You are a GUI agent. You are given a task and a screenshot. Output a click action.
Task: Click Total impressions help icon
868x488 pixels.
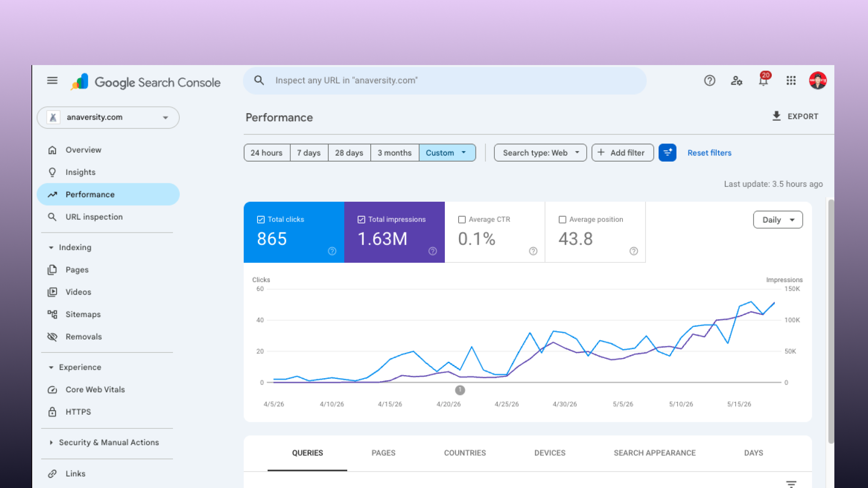pyautogui.click(x=433, y=251)
